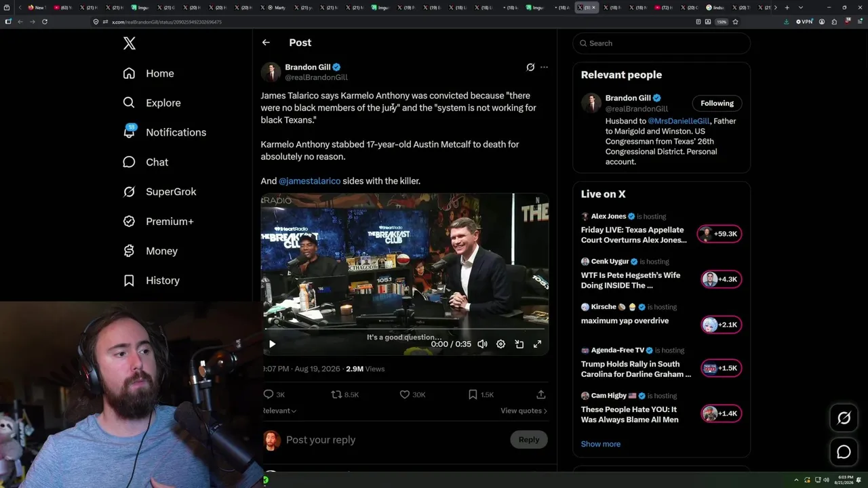
Task: Open the taskbar volume control
Action: pyautogui.click(x=826, y=480)
